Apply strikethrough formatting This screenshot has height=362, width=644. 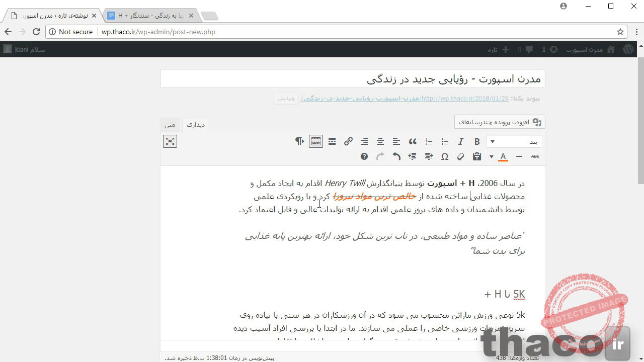pos(535,156)
